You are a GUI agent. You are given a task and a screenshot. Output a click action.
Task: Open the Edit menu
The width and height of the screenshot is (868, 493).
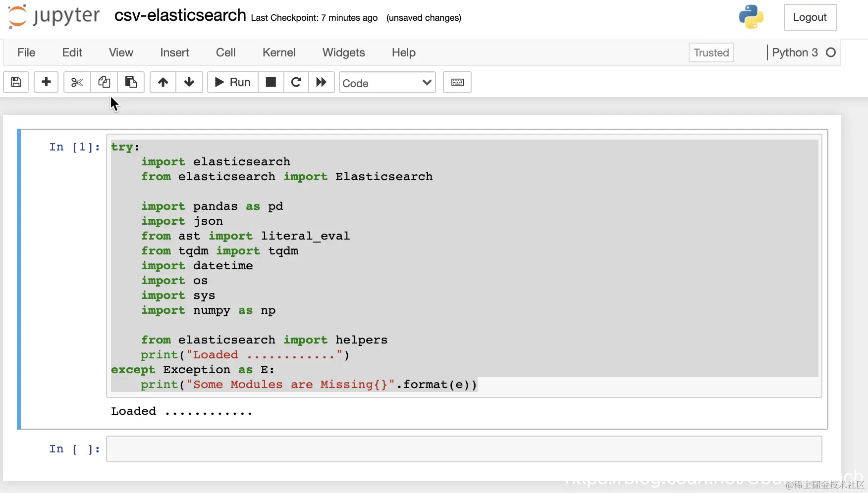(x=72, y=52)
